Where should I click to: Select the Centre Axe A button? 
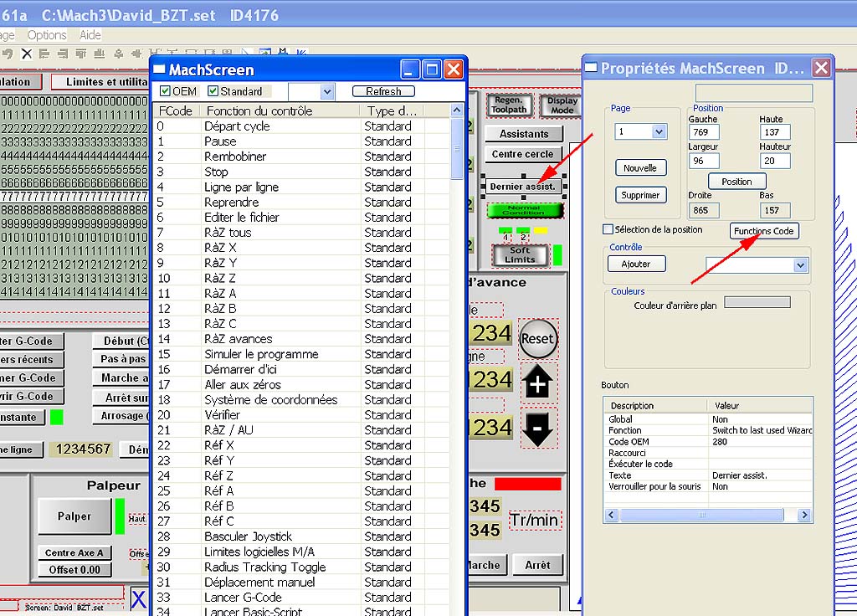pos(74,552)
